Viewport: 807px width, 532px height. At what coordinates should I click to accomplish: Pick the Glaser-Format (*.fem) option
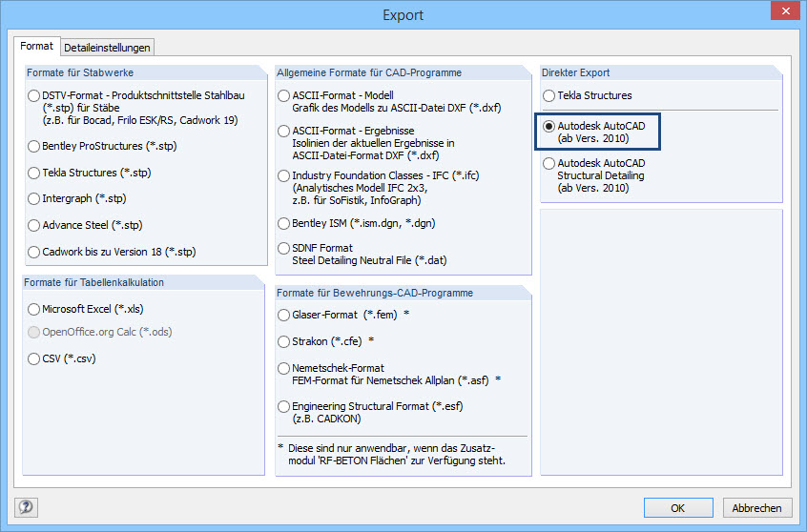coord(284,315)
